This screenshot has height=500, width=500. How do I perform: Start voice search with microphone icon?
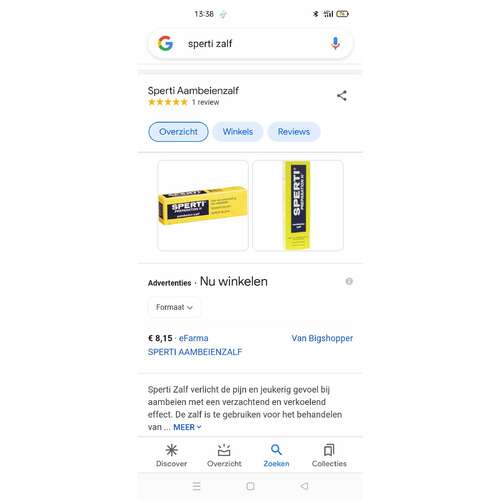pyautogui.click(x=335, y=43)
